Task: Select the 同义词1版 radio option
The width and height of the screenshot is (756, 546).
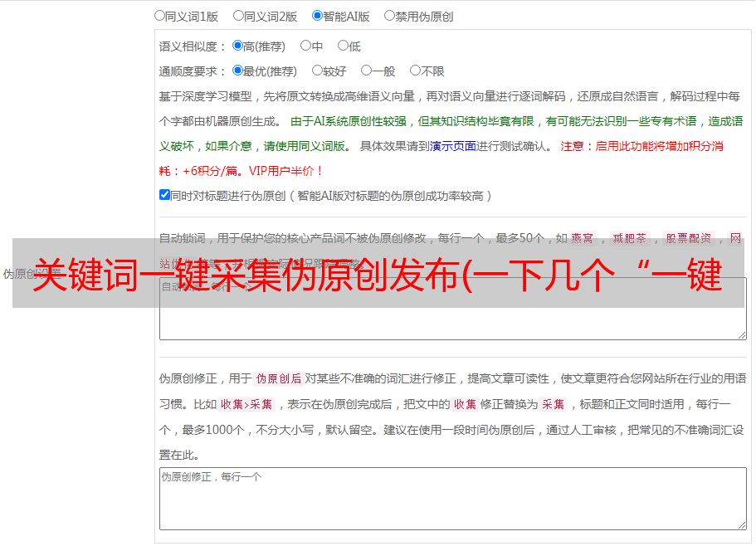Action: [x=159, y=16]
